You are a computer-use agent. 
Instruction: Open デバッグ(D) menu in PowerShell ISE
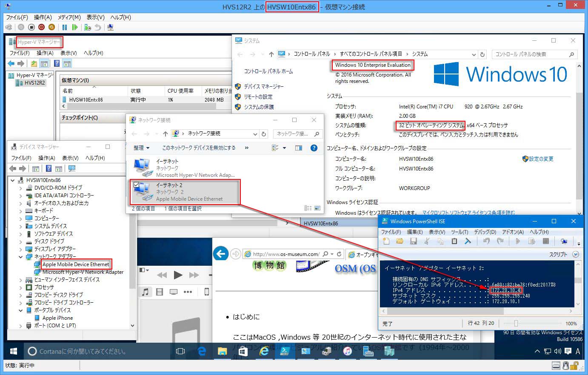coord(485,232)
